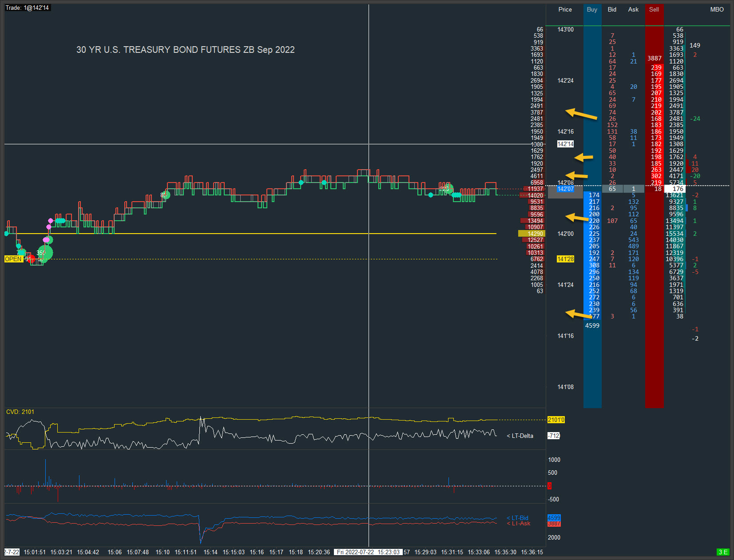Click the 15:36:15 time axis label
Viewport: 734px width, 560px height.
point(532,552)
